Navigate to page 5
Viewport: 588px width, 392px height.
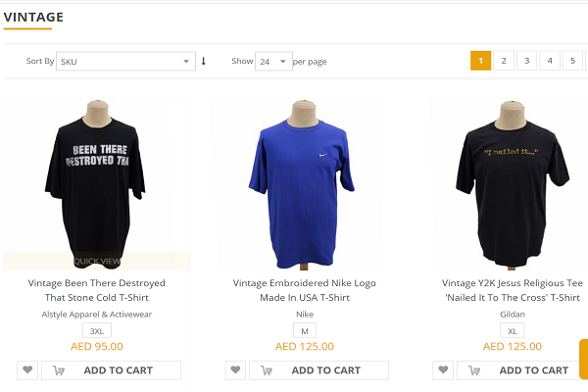[x=572, y=61]
